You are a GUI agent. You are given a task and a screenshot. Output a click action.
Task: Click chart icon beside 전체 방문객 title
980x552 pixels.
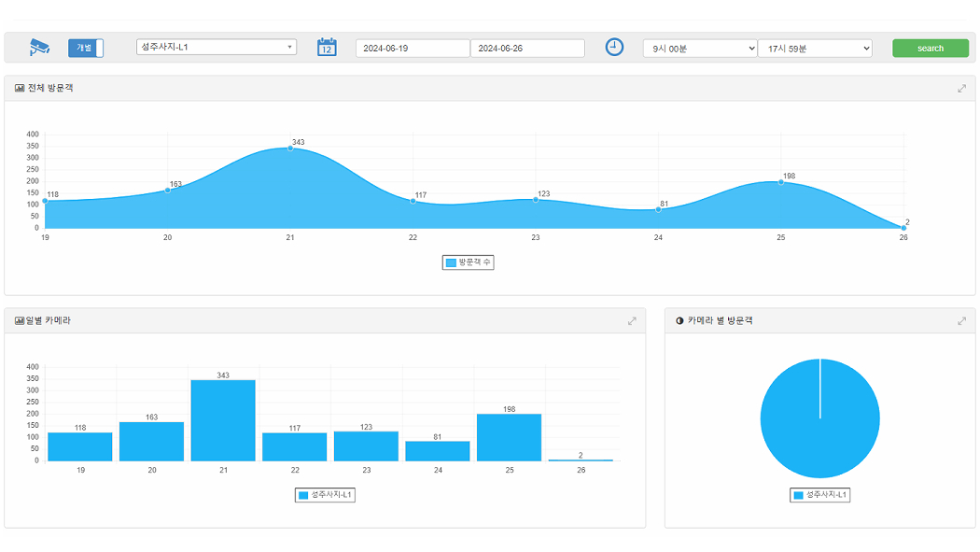click(x=20, y=89)
